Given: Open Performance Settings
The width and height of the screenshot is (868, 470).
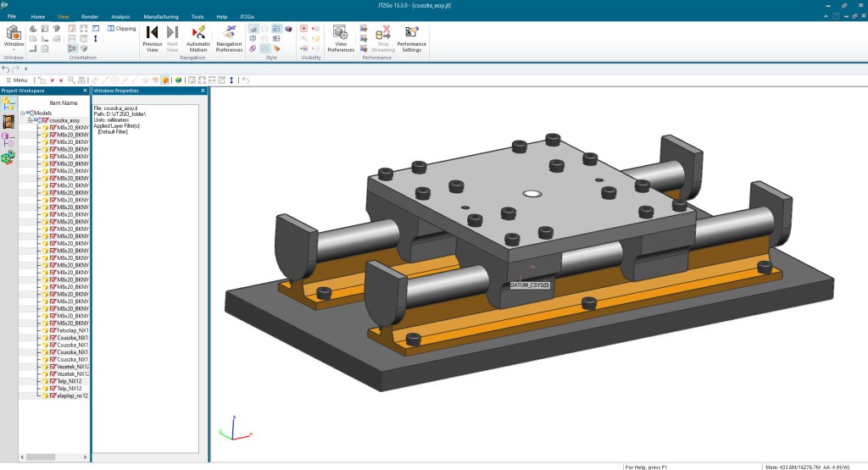Looking at the screenshot, I should click(411, 39).
